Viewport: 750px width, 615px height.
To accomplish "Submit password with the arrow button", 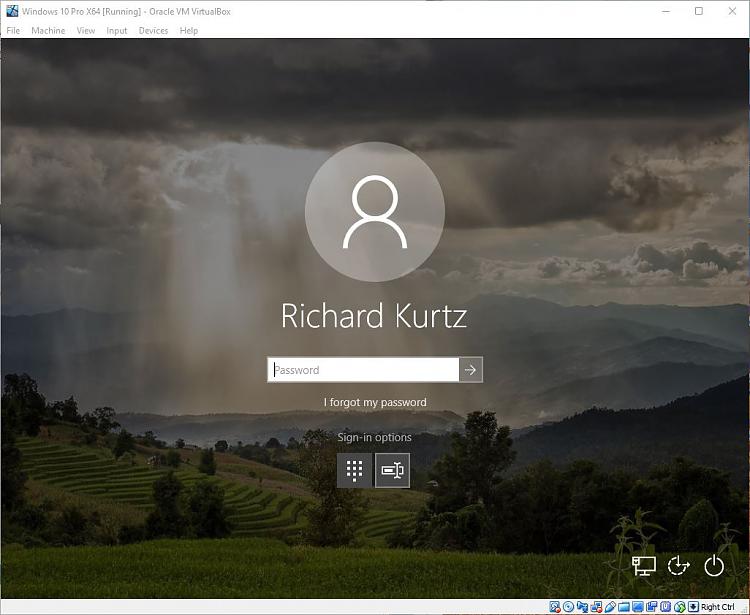I will pos(471,370).
